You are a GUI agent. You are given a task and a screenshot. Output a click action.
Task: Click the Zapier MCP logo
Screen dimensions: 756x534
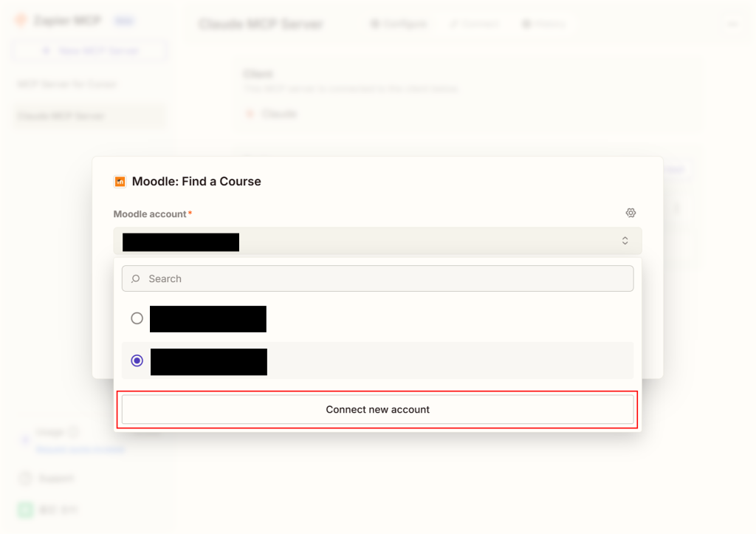pyautogui.click(x=21, y=21)
